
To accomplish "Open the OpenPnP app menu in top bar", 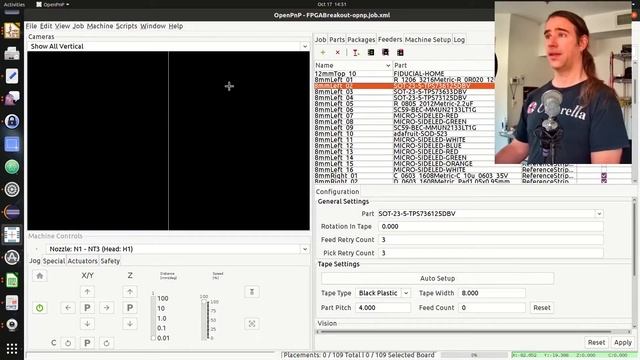I will pos(53,4).
